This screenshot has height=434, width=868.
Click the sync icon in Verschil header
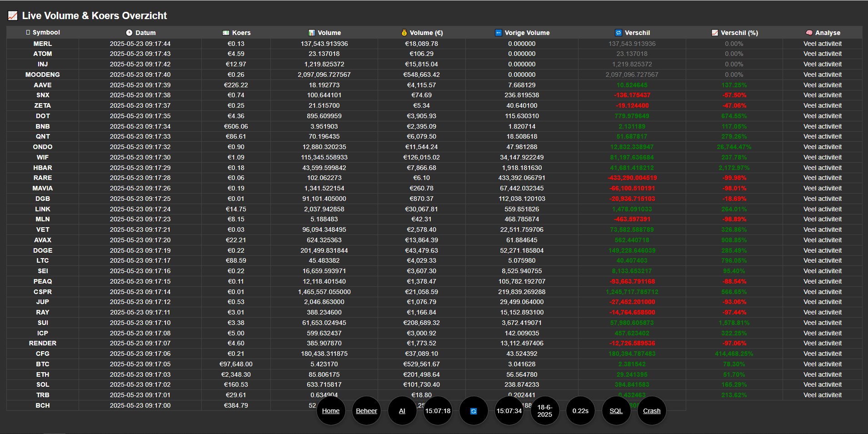[619, 33]
